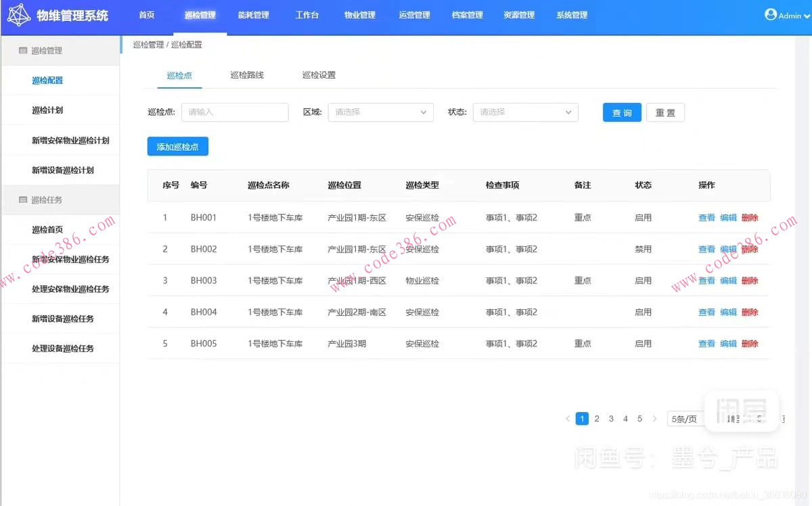Image resolution: width=812 pixels, height=506 pixels.
Task: Open the 区域 region dropdown
Action: coord(380,112)
